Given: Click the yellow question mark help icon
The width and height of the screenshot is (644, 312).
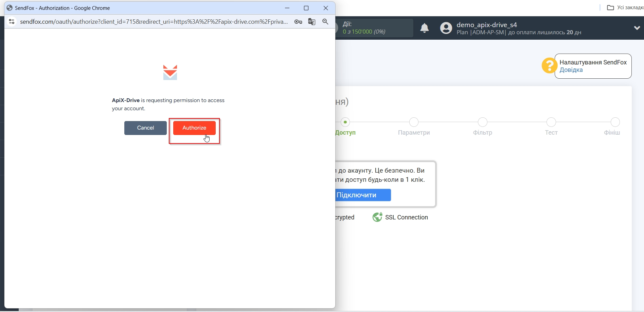Looking at the screenshot, I should click(x=549, y=65).
